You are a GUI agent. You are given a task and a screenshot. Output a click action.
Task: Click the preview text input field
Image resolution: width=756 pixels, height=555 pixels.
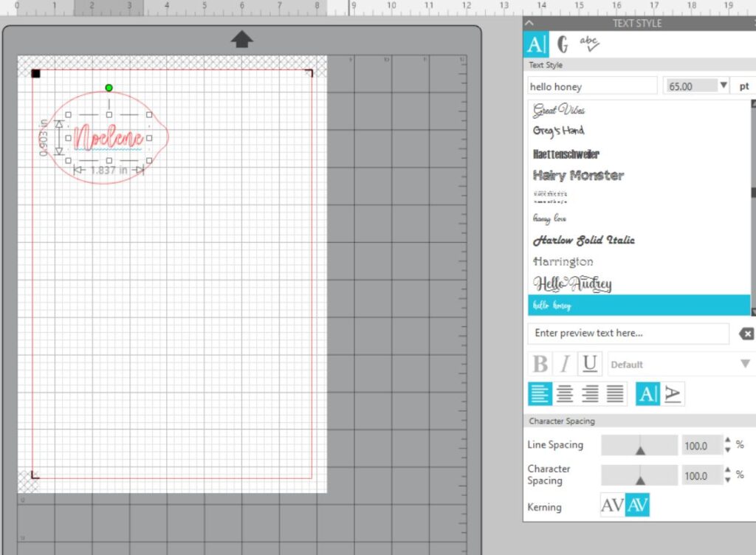[628, 334]
